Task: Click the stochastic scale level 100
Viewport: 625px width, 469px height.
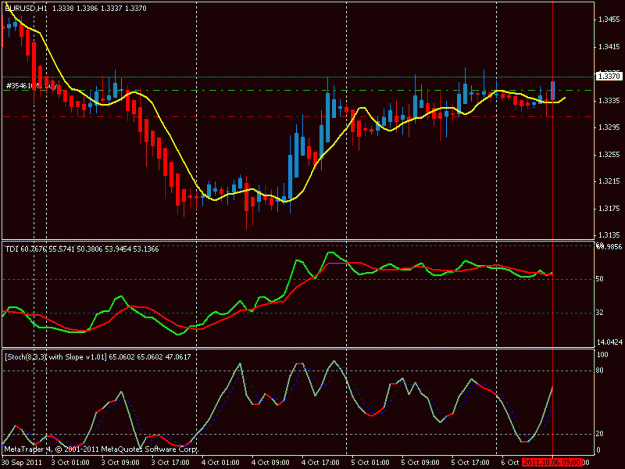Action: pos(602,355)
